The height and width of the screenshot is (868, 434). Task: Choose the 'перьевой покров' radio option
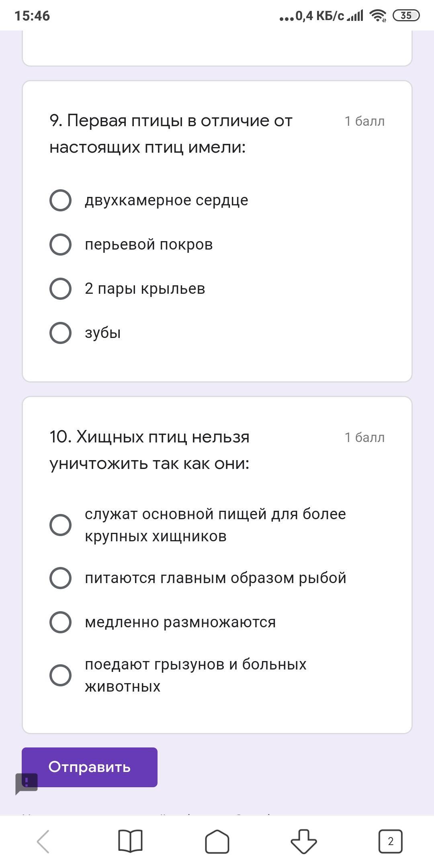coord(61,244)
